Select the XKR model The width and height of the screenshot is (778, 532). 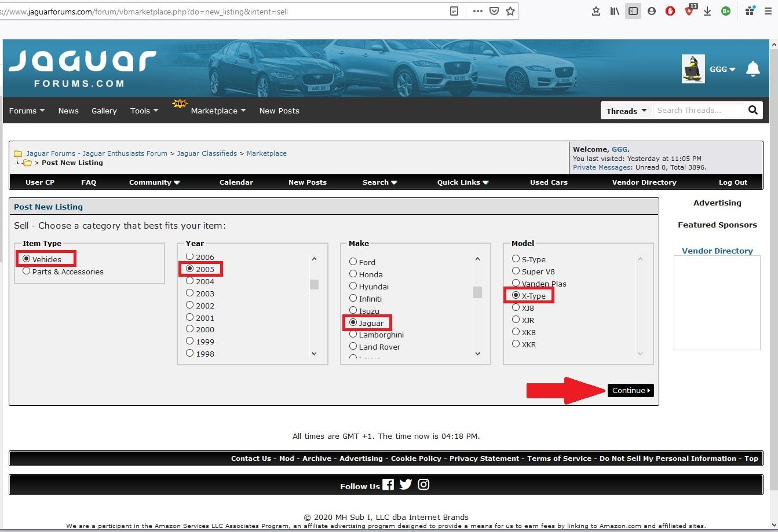pyautogui.click(x=516, y=344)
